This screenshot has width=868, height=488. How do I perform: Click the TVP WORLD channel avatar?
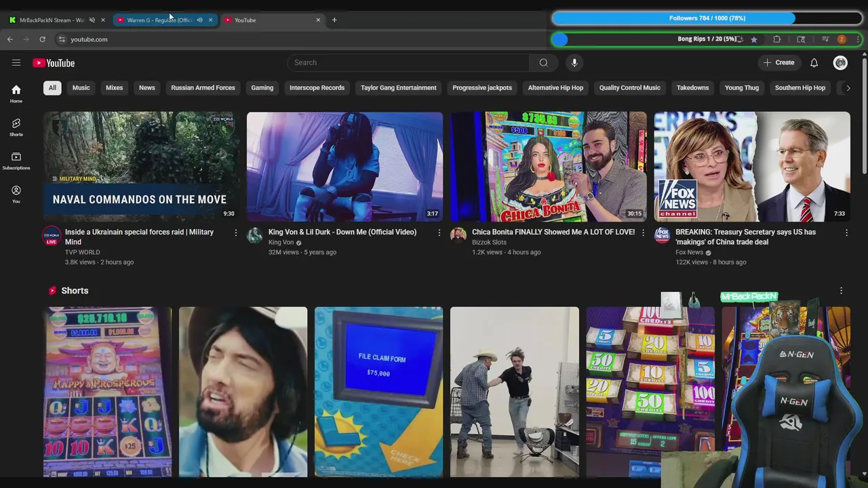tap(52, 236)
